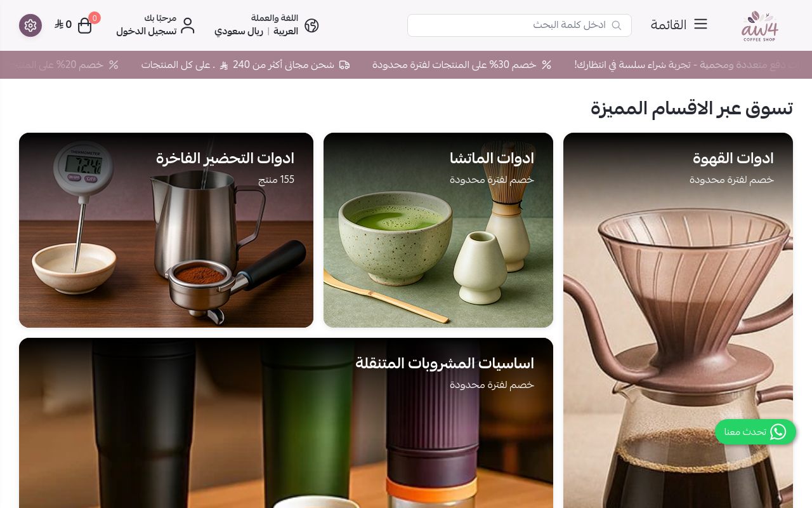Click the تحدث معنا chat button
This screenshot has width=812, height=508.
click(756, 432)
